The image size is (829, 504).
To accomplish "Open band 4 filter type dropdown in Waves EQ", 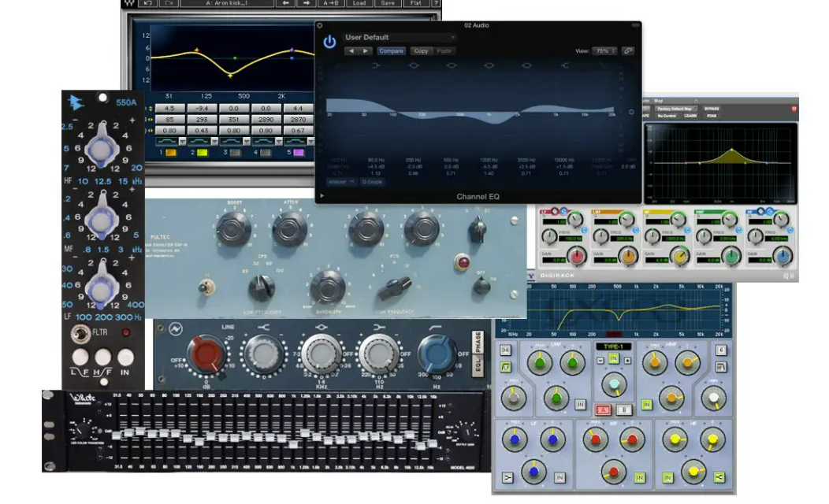I will coord(279,142).
